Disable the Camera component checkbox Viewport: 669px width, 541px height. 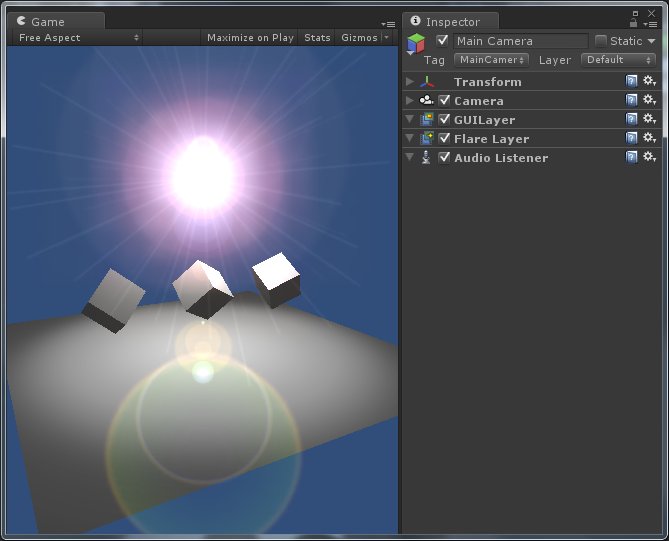click(444, 100)
